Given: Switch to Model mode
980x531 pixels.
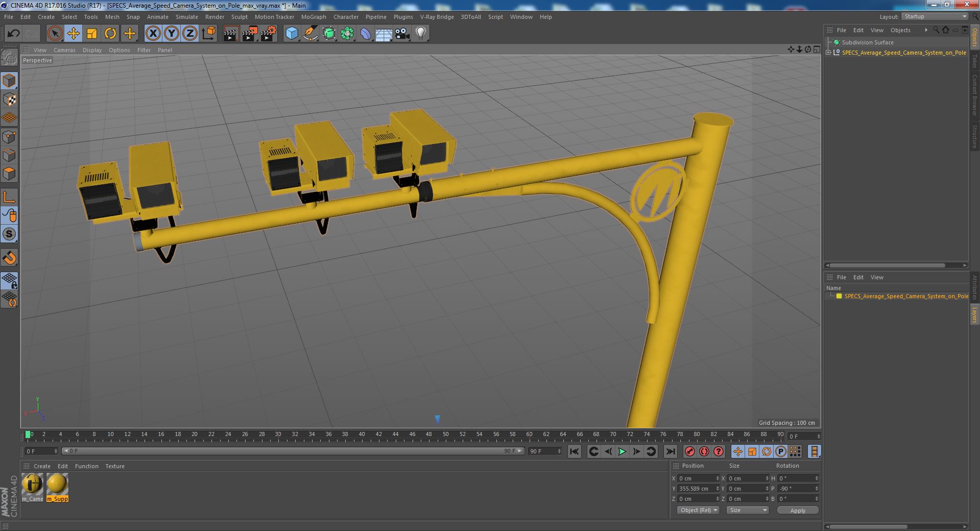Looking at the screenshot, I should (x=10, y=81).
